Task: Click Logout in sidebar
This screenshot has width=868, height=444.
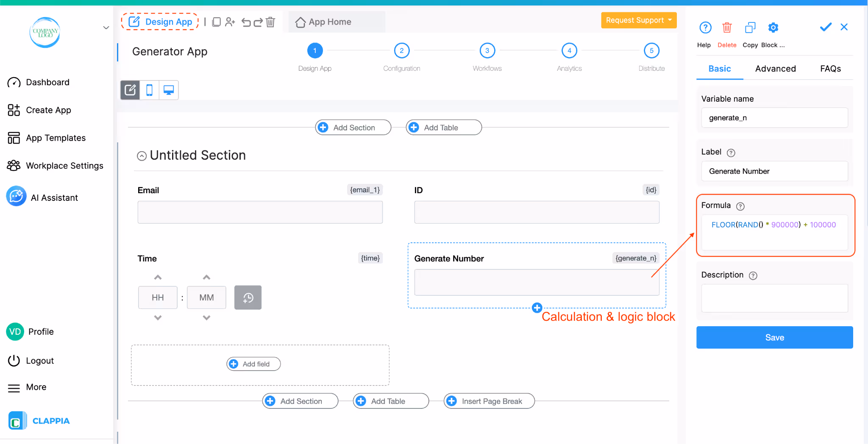Action: point(31,361)
